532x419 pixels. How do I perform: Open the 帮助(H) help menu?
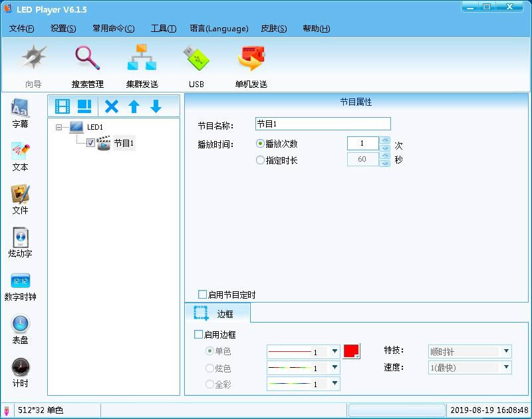pyautogui.click(x=317, y=29)
